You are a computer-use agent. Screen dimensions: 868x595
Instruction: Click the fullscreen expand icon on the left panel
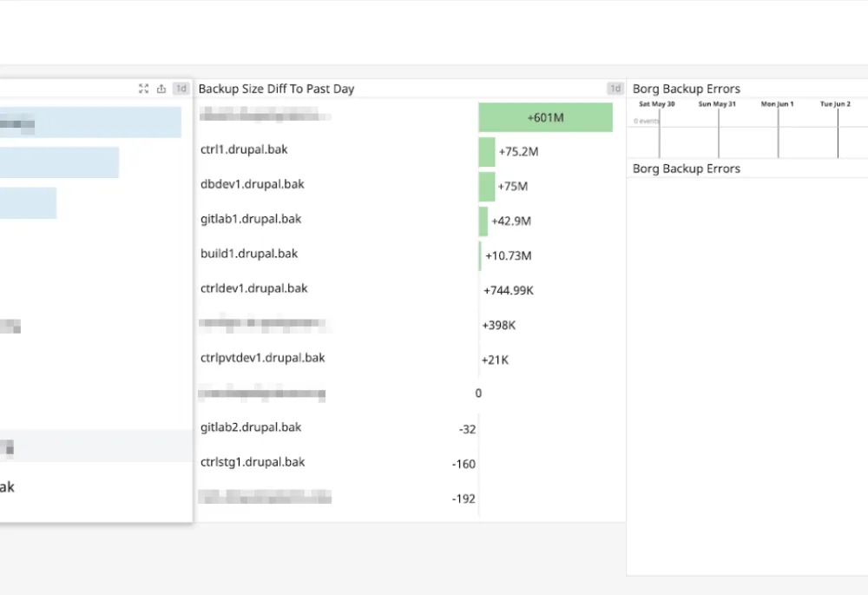point(143,88)
